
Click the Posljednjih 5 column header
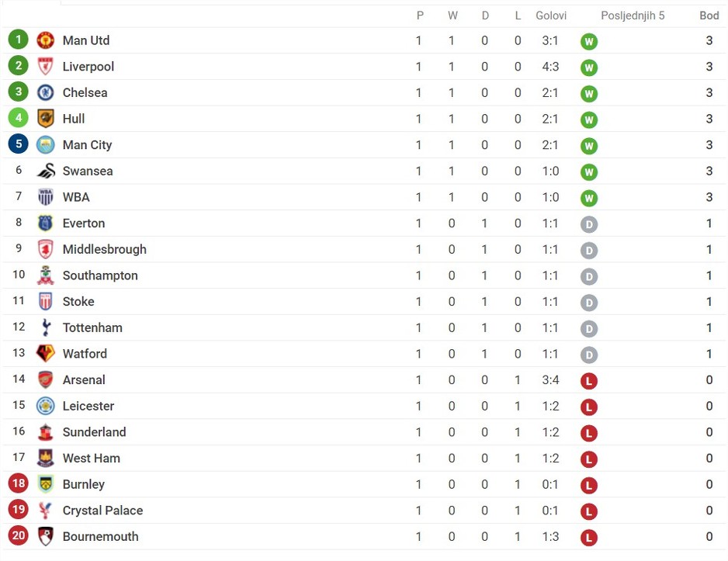[x=633, y=16]
